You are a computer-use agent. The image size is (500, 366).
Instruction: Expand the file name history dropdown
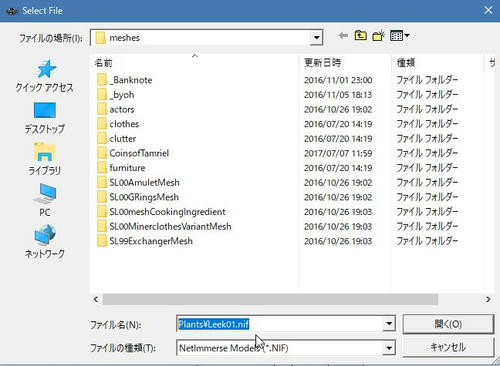tap(389, 323)
